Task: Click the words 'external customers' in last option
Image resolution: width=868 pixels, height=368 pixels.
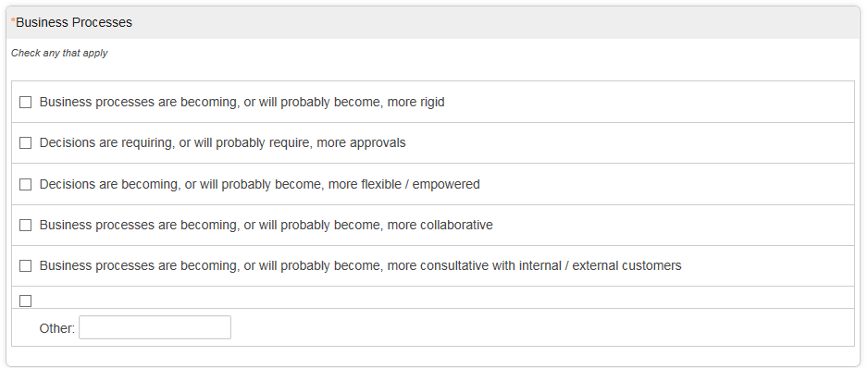Action: click(x=626, y=265)
